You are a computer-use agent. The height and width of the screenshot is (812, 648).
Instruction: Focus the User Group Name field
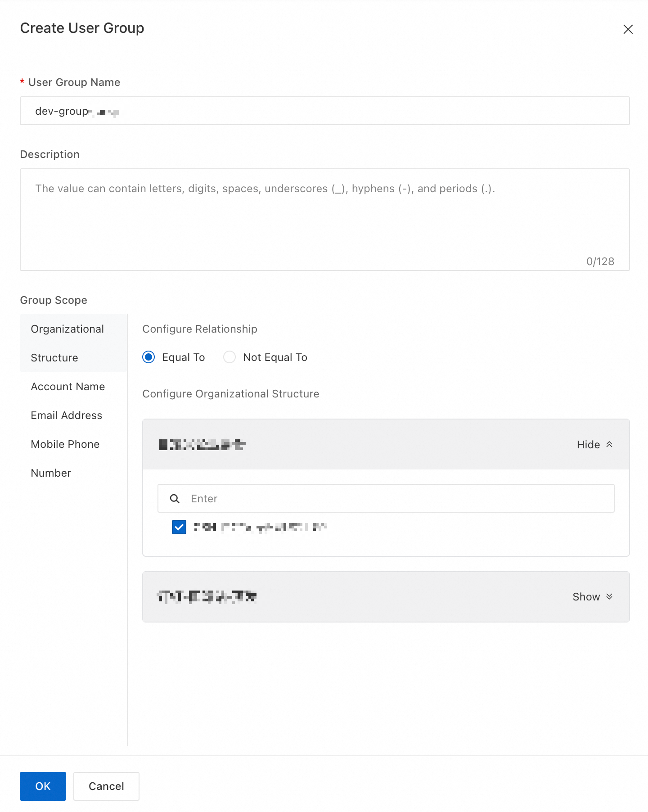[x=324, y=111]
